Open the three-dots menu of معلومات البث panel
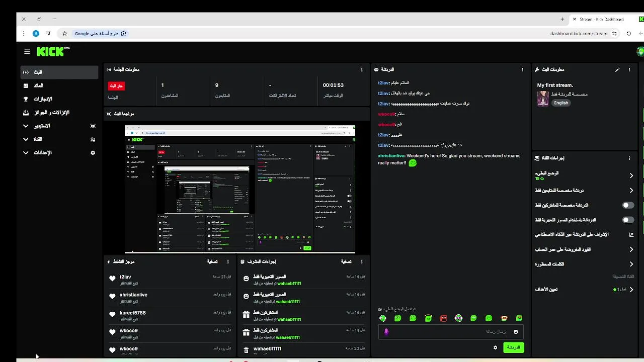Screen dimensions: 644x362 coord(629,70)
